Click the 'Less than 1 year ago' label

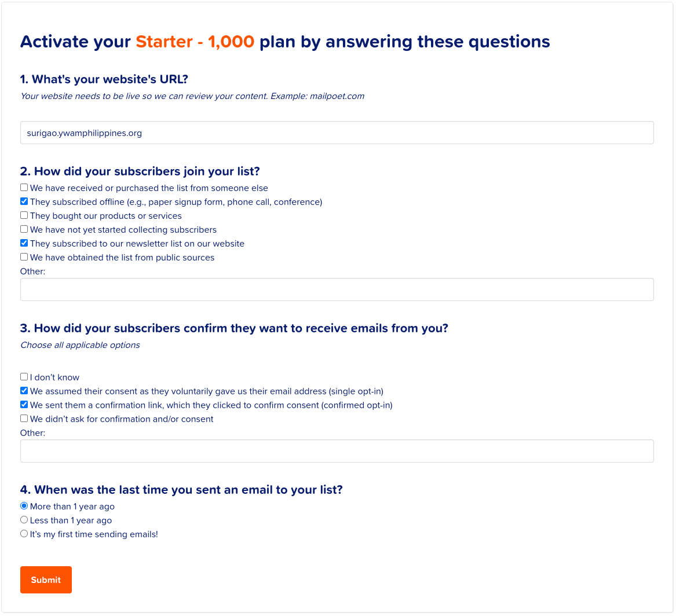click(71, 520)
